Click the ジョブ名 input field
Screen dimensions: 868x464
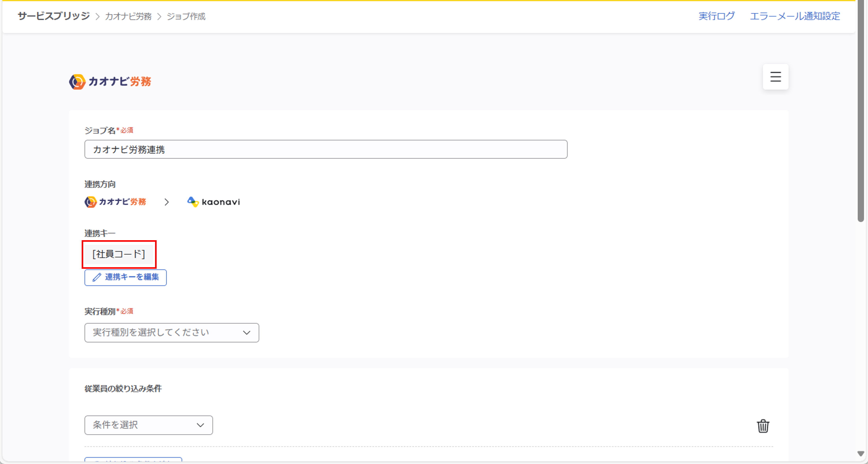(325, 149)
